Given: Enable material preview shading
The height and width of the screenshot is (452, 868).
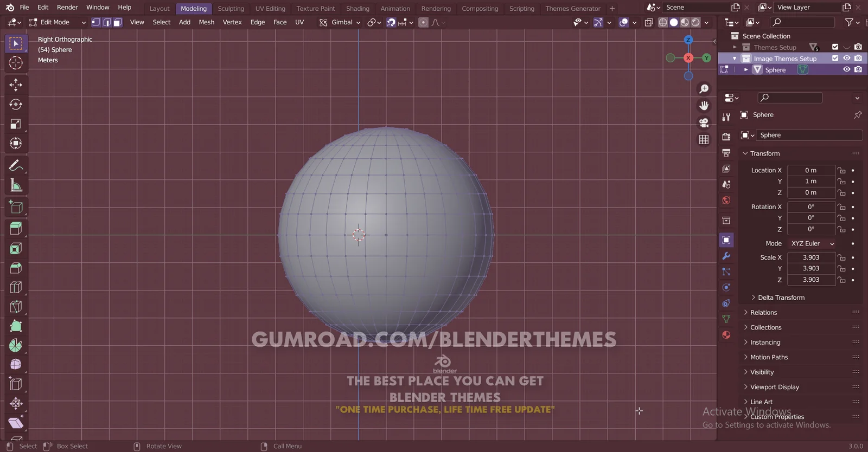Looking at the screenshot, I should click(x=685, y=22).
